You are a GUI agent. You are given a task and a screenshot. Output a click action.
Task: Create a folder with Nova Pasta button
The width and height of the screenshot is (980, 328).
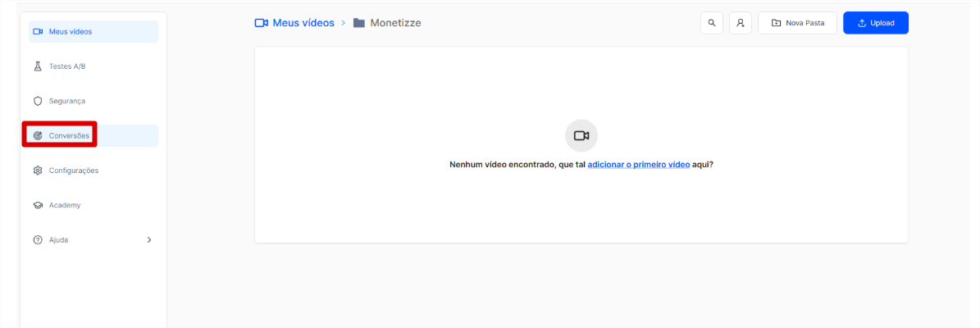click(x=797, y=23)
